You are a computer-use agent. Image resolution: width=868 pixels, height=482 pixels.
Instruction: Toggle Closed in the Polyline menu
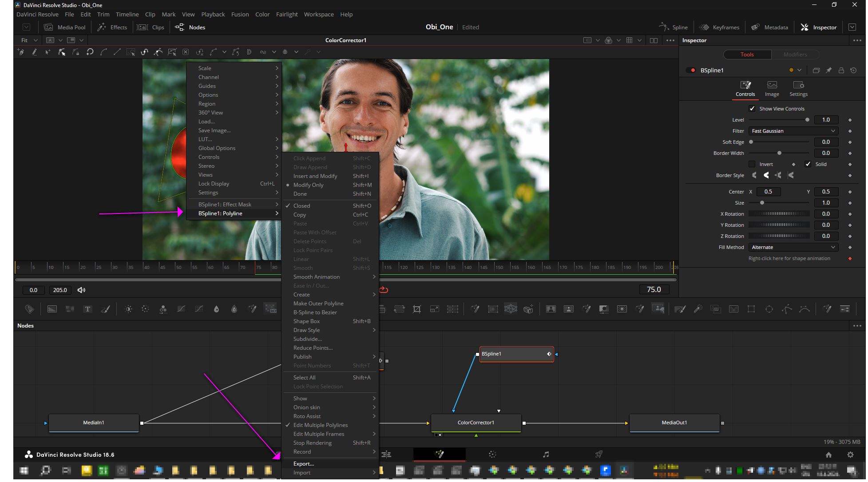[x=330, y=205]
